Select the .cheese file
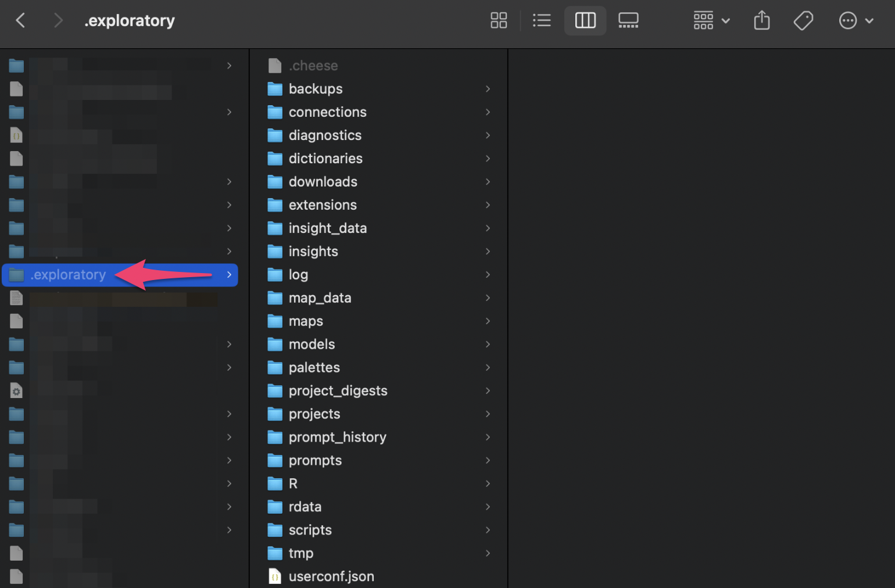This screenshot has width=895, height=588. (313, 66)
